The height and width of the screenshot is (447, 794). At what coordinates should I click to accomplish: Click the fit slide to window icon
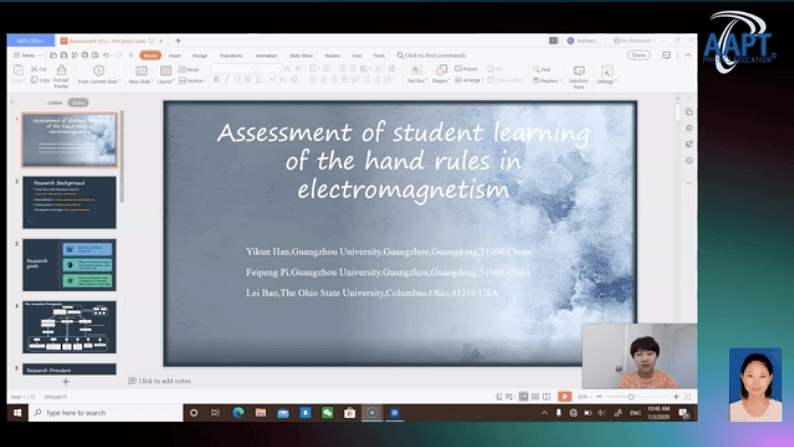tap(688, 396)
